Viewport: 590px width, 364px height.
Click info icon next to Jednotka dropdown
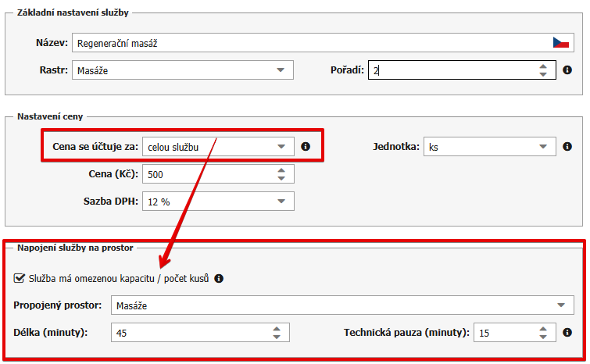coord(567,146)
